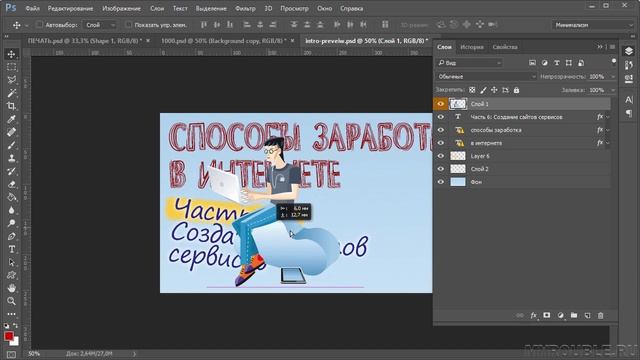Select the Lasso tool
640x360 pixels.
point(11,80)
